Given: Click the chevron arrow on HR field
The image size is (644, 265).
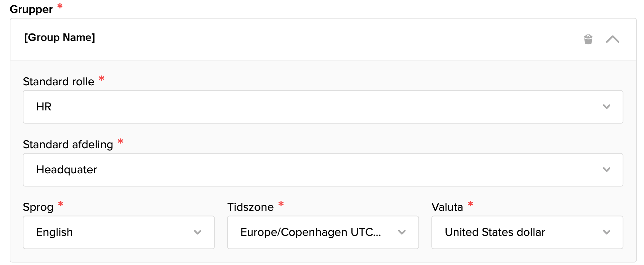Looking at the screenshot, I should [607, 107].
